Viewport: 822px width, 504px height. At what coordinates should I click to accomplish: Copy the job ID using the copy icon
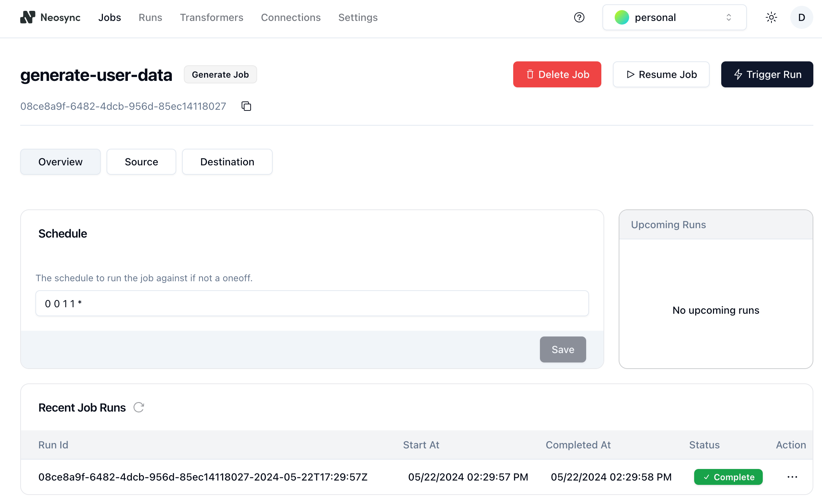point(246,106)
